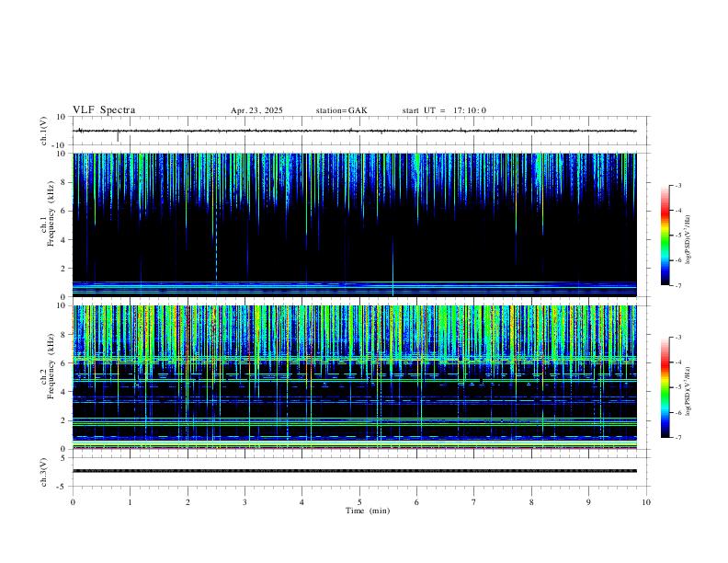Image resolution: width=728 pixels, height=563 pixels.
Task: Click the upper PSD color scale bar
Action: point(665,236)
